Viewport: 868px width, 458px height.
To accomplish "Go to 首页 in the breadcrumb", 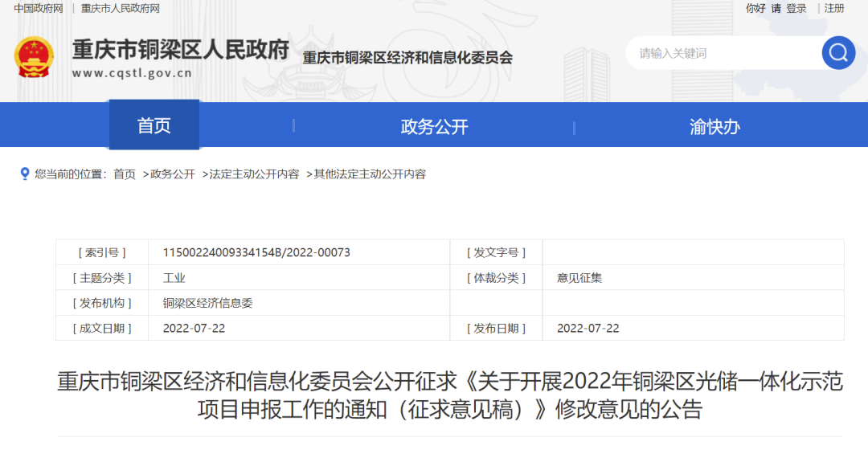I will tap(125, 174).
